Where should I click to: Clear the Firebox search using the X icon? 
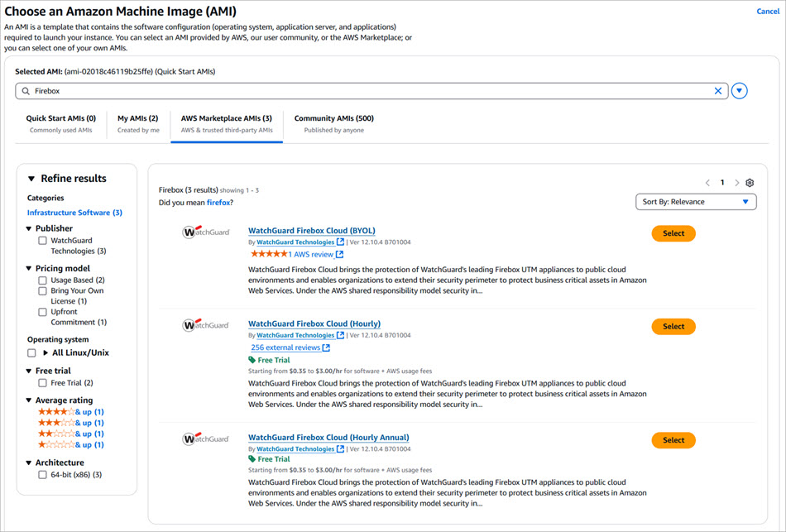pos(718,91)
